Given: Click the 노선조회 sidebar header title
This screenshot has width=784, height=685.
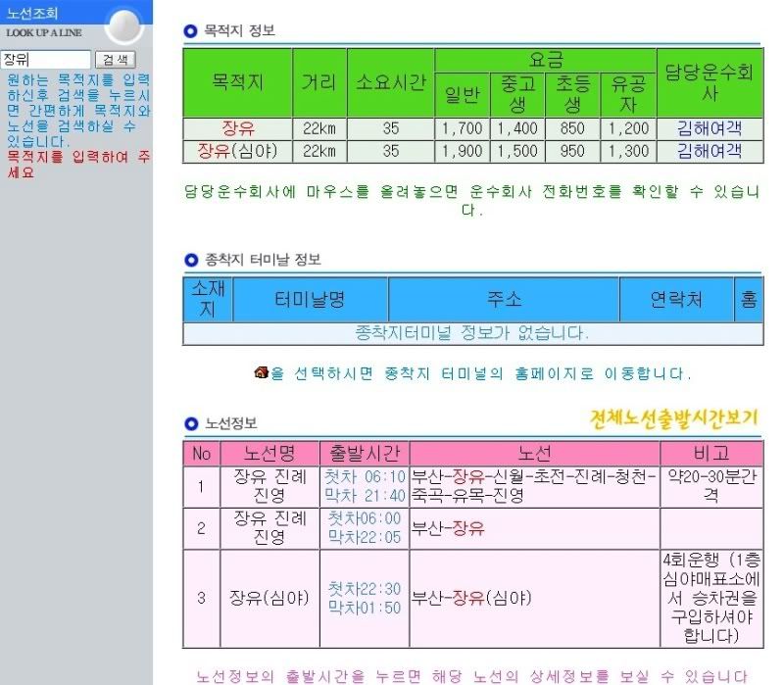Looking at the screenshot, I should click(32, 14).
